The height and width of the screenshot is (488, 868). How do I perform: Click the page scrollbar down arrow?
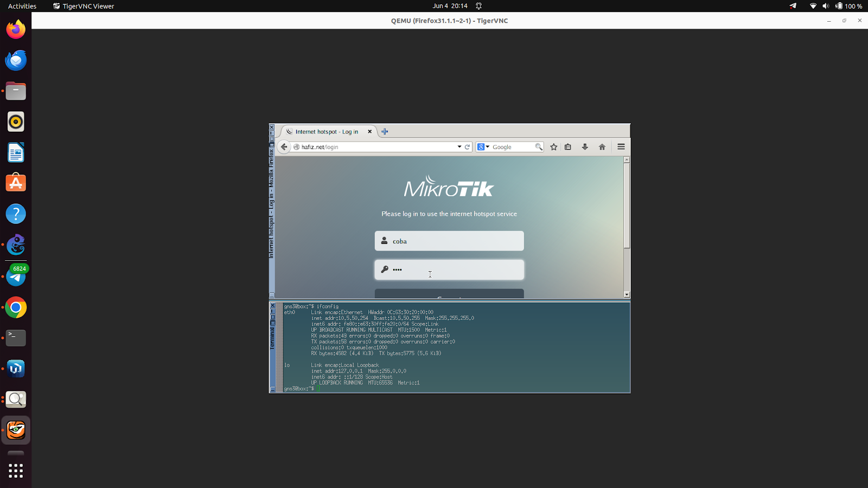627,294
